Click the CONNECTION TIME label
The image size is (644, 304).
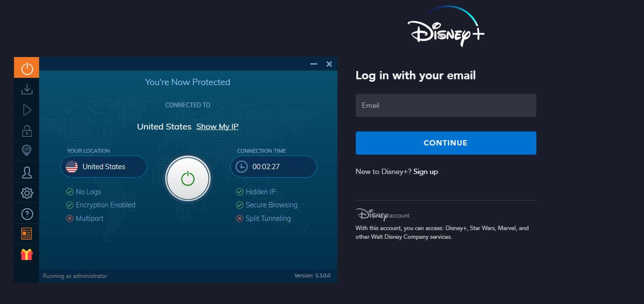[262, 151]
